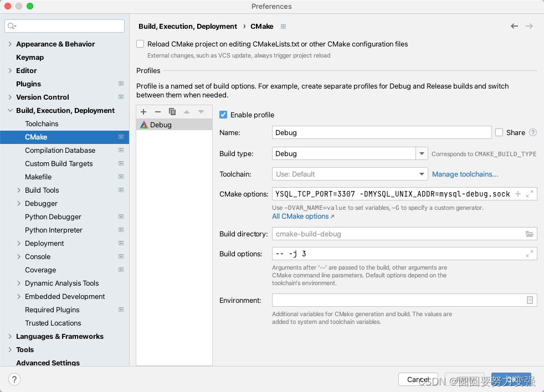Click project icon beside Plugins
The width and height of the screenshot is (544, 392).
121,84
